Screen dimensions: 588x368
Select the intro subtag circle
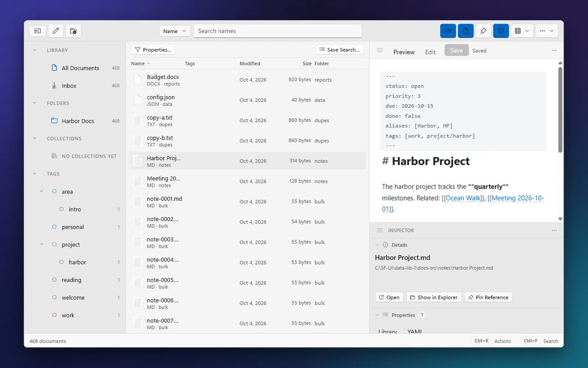tap(61, 209)
